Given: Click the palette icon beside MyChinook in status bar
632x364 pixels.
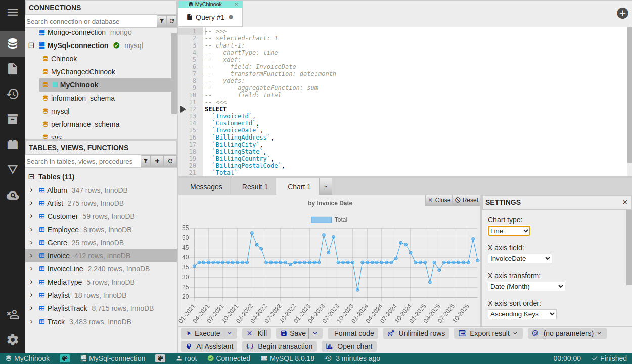Looking at the screenshot, I should (65, 358).
